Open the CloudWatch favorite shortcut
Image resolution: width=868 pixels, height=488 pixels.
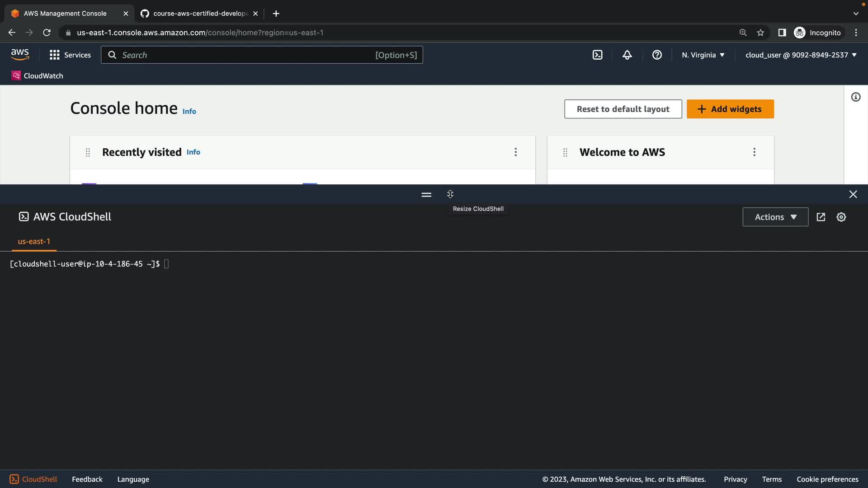(x=38, y=75)
